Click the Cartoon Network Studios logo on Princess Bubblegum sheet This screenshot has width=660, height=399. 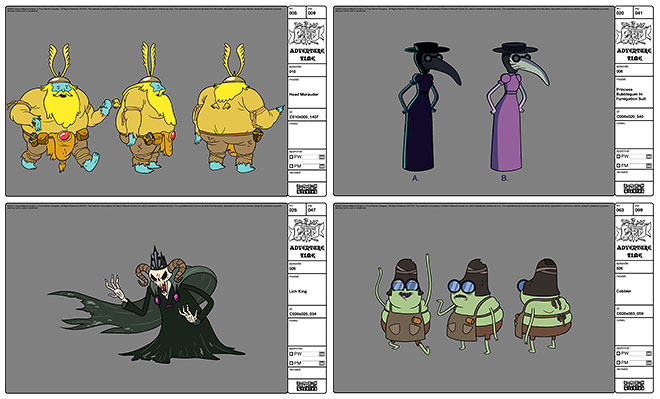[x=634, y=188]
